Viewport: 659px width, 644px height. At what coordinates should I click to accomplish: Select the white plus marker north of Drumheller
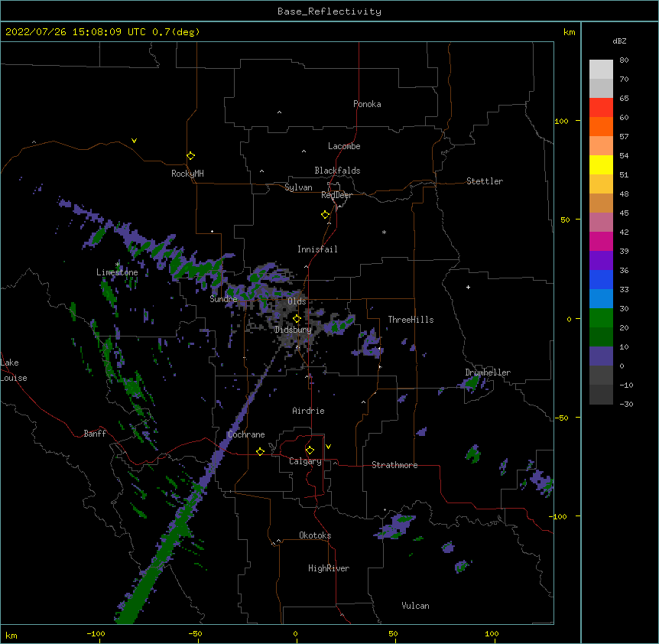point(468,287)
